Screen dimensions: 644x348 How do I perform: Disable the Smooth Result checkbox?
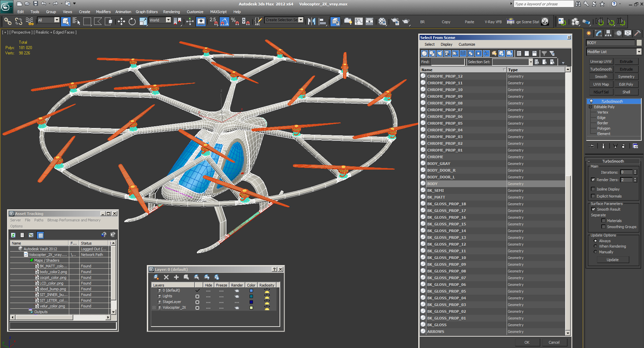(x=593, y=209)
